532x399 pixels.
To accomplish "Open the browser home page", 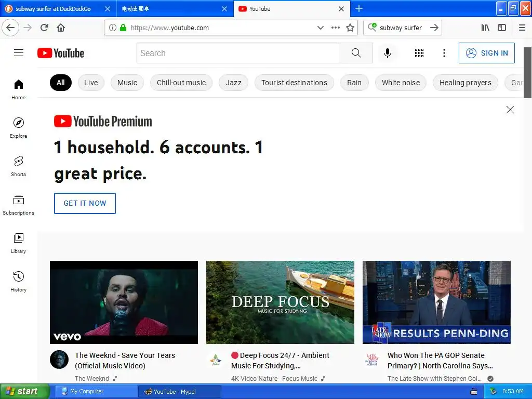I will (61, 28).
